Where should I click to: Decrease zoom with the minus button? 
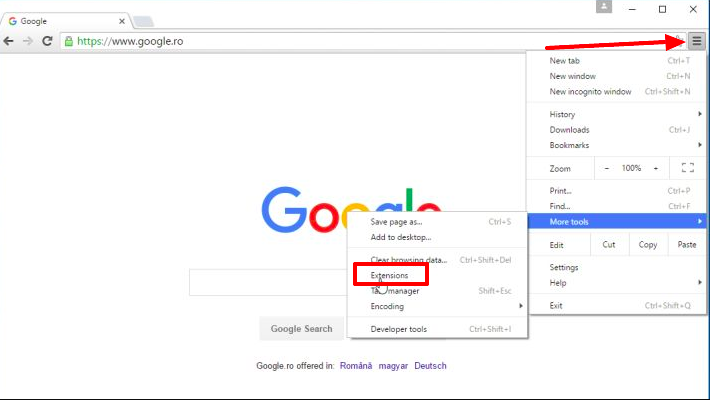606,168
